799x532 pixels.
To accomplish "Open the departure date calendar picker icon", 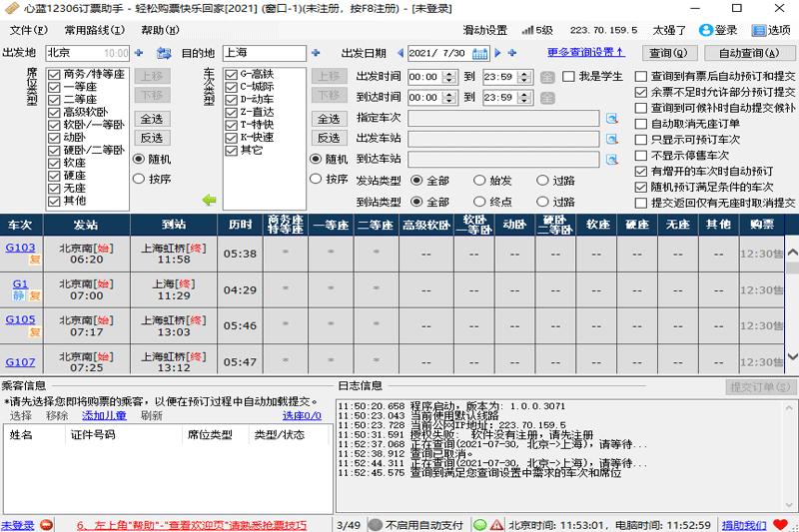I will click(x=480, y=53).
